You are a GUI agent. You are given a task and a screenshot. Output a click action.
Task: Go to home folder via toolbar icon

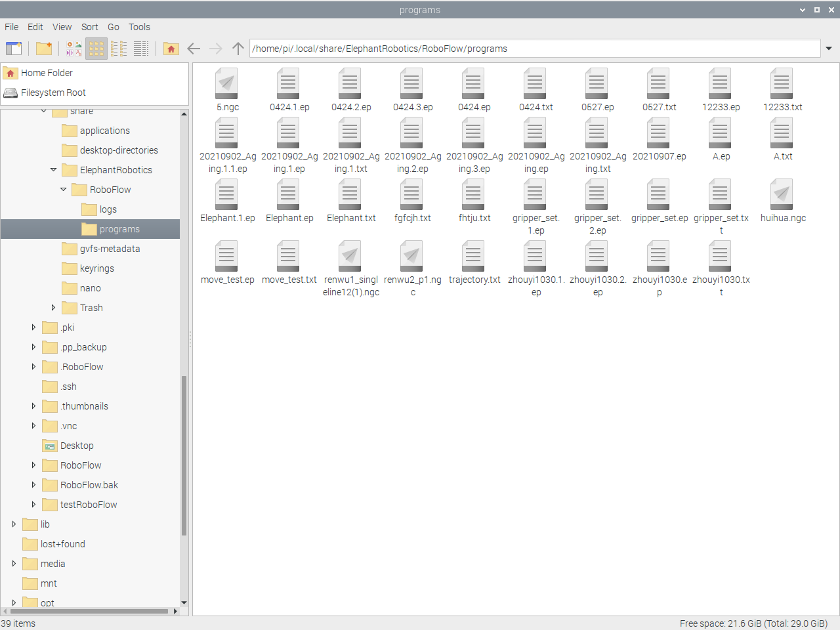click(171, 49)
